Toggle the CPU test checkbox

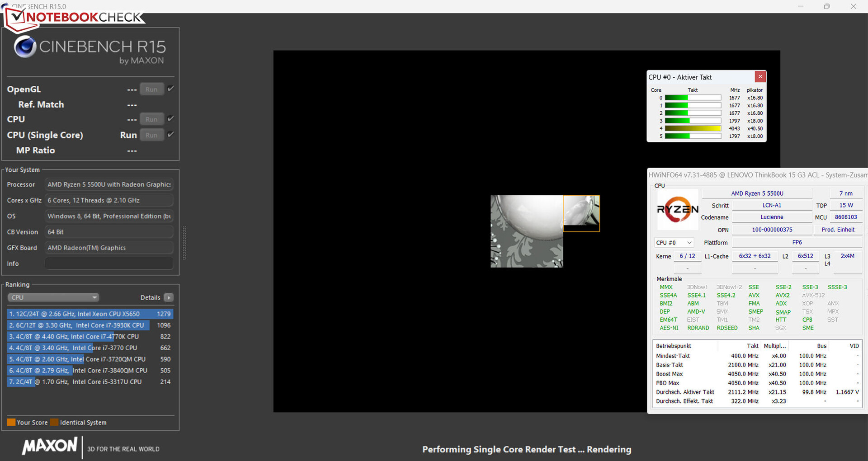(x=170, y=118)
